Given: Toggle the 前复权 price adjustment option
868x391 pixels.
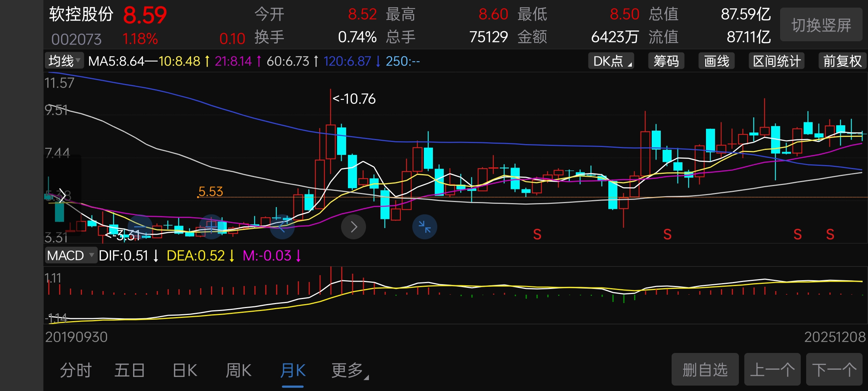Looking at the screenshot, I should (x=842, y=61).
